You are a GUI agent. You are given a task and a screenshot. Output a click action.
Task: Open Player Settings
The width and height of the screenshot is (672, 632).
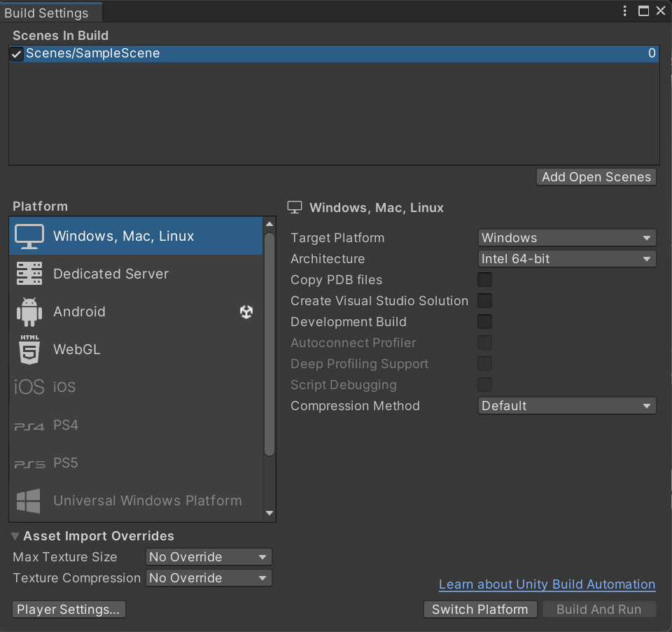click(69, 610)
